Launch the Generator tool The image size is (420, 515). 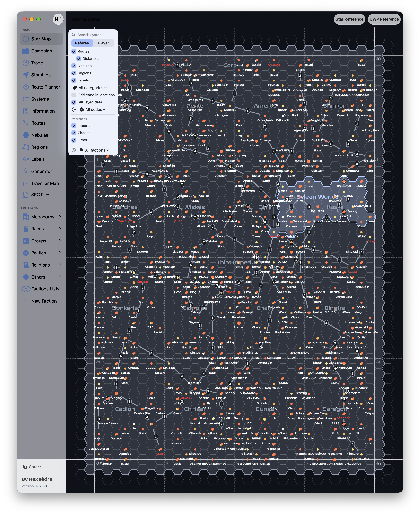(41, 171)
